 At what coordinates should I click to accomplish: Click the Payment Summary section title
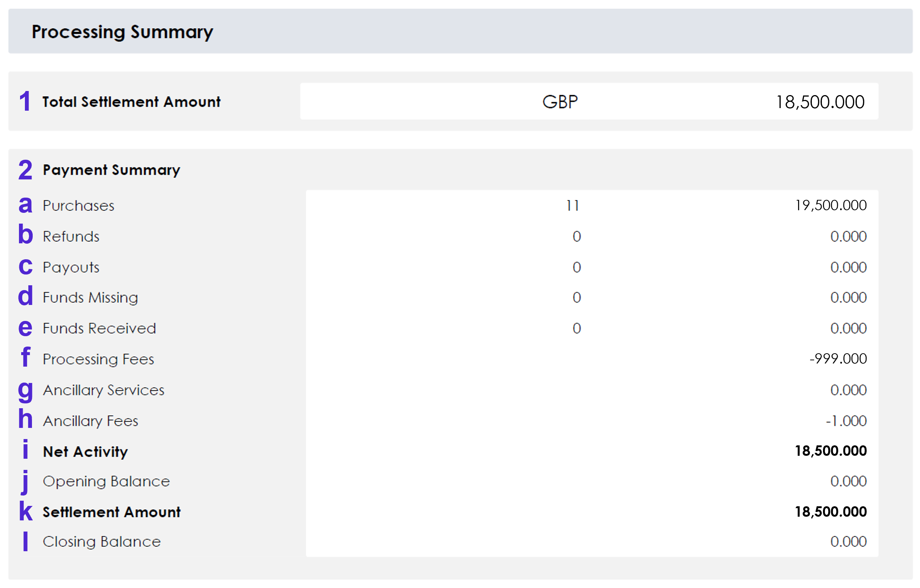pyautogui.click(x=111, y=170)
